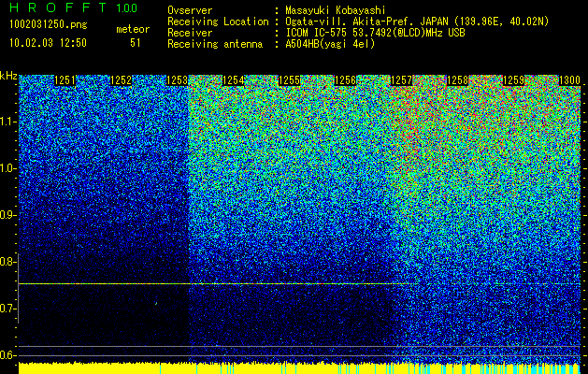Viewport: 588px width, 374px height.
Task: Select the filename 1002031250.png
Action: tap(49, 24)
